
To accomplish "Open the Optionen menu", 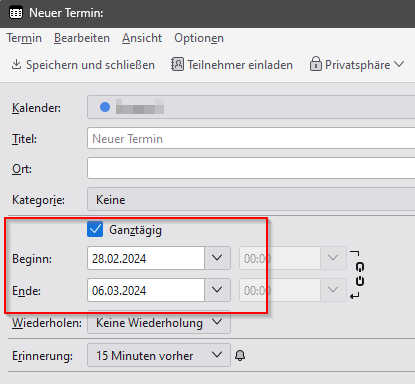I will coord(199,38).
